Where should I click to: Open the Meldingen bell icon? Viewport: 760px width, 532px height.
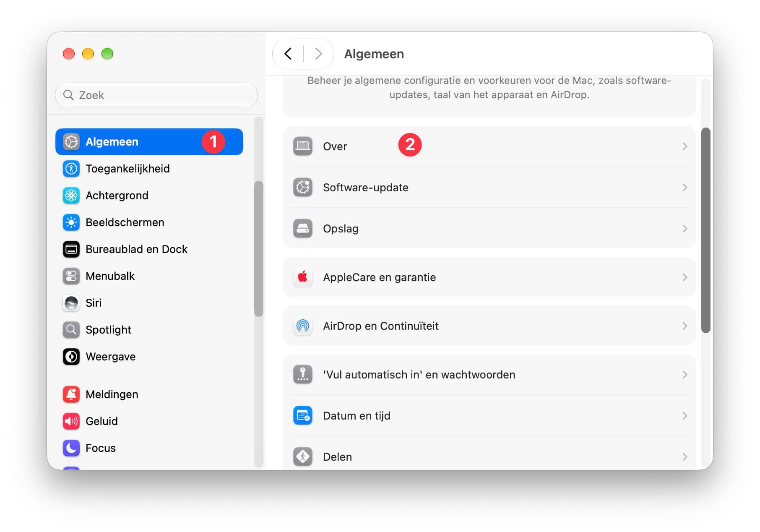[x=71, y=394]
